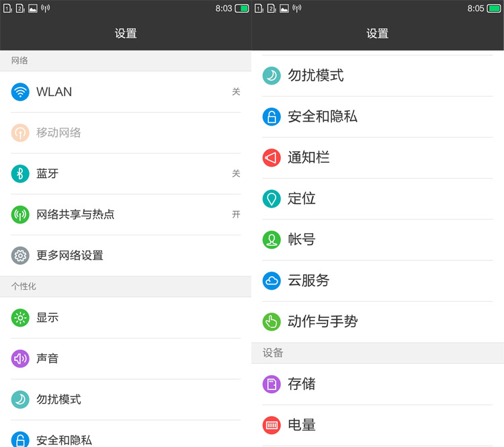Open the 帐号 accounts label
Viewport: 504px width, 447px height.
point(302,240)
